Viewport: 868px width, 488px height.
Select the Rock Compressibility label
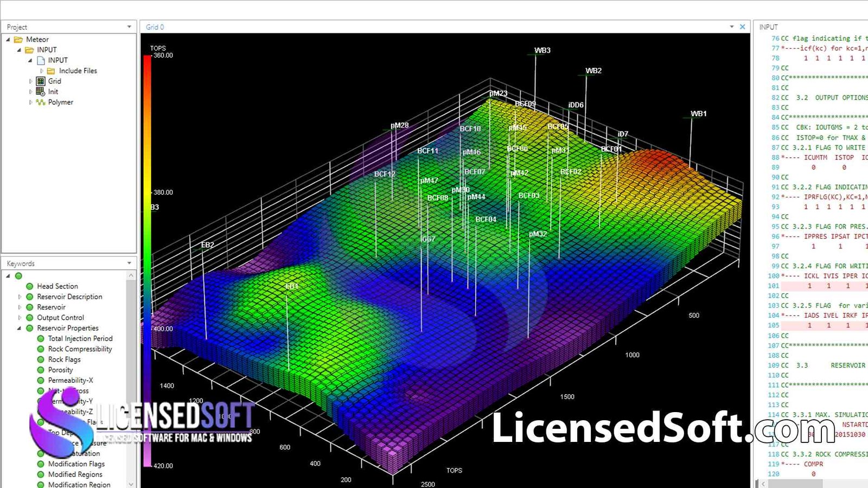(80, 349)
